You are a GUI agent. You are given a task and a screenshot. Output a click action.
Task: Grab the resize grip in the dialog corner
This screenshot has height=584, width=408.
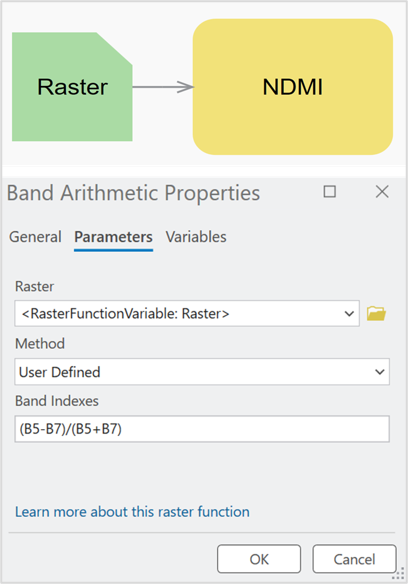coord(398,574)
